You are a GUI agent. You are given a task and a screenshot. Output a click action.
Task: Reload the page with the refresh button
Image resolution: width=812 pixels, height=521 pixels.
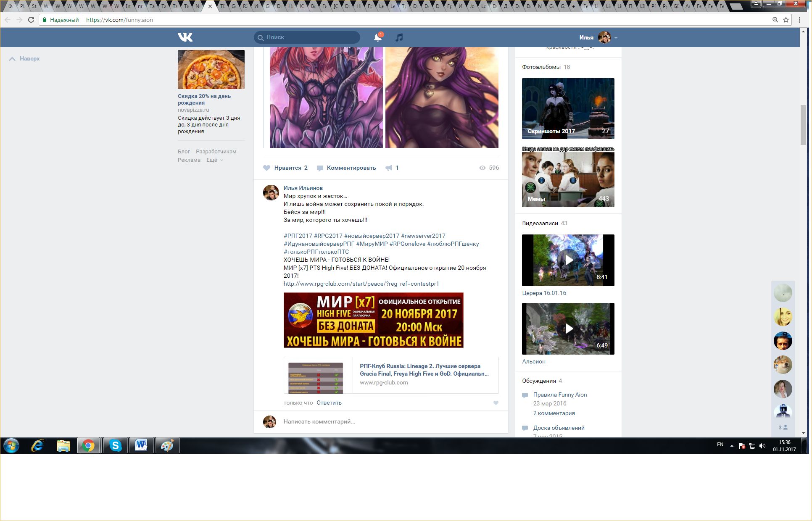(x=31, y=20)
